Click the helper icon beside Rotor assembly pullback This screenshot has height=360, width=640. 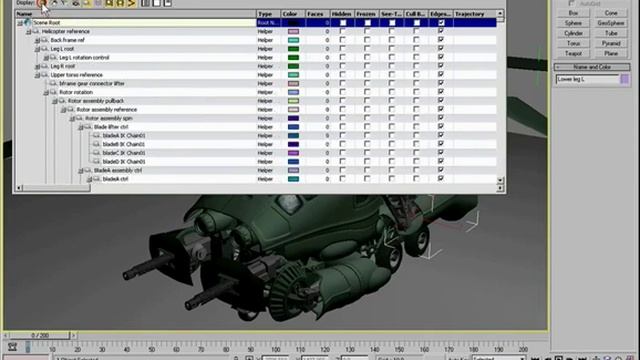(62, 100)
